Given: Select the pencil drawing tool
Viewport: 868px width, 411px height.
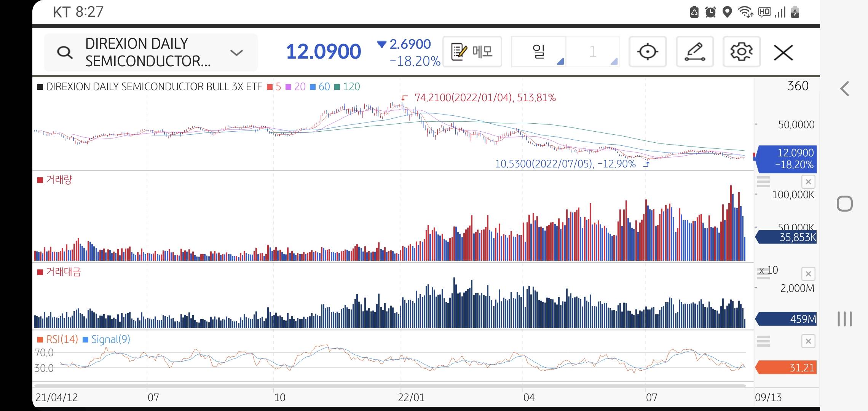Looking at the screenshot, I should click(694, 52).
